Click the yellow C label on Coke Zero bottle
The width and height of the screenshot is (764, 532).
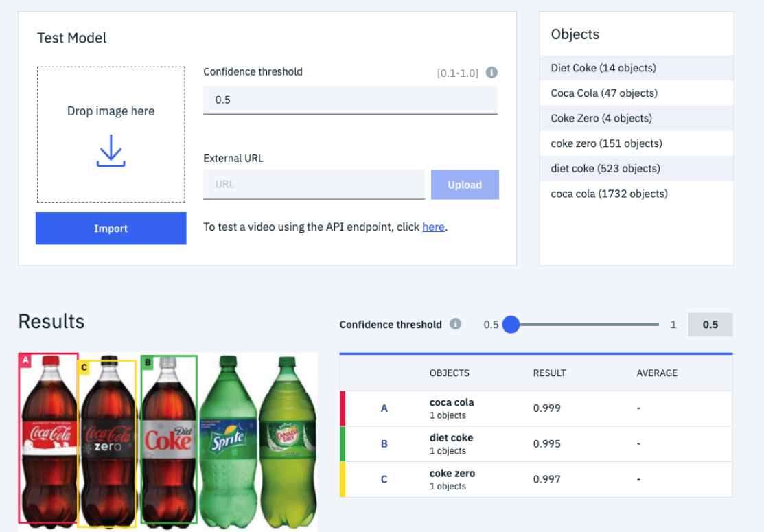pos(84,367)
